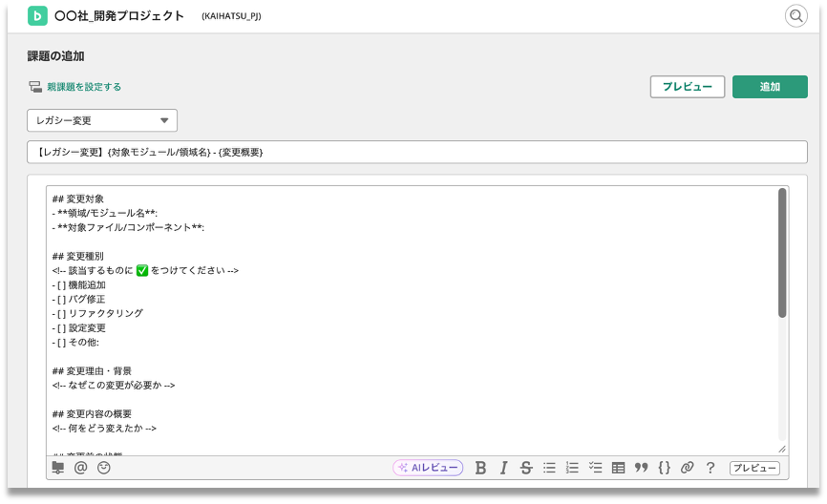Open the emoji picker smiley icon
The height and width of the screenshot is (504, 827).
[x=104, y=468]
